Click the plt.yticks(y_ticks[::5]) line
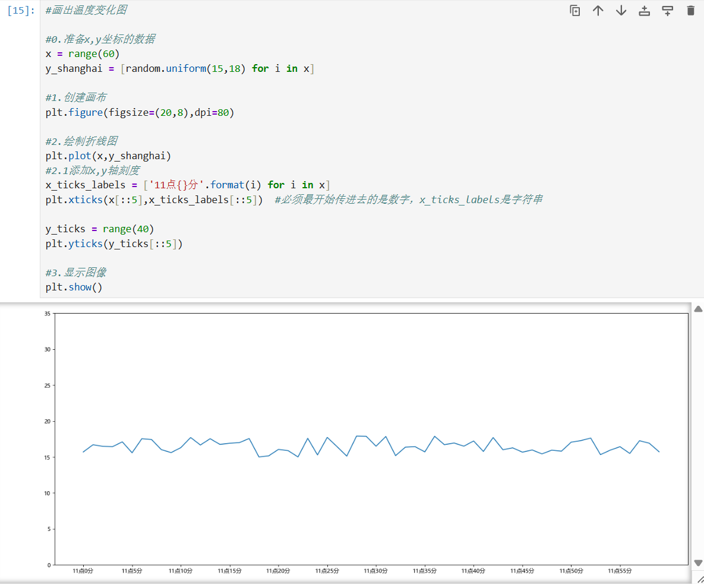Image resolution: width=704 pixels, height=588 pixels. 114,244
